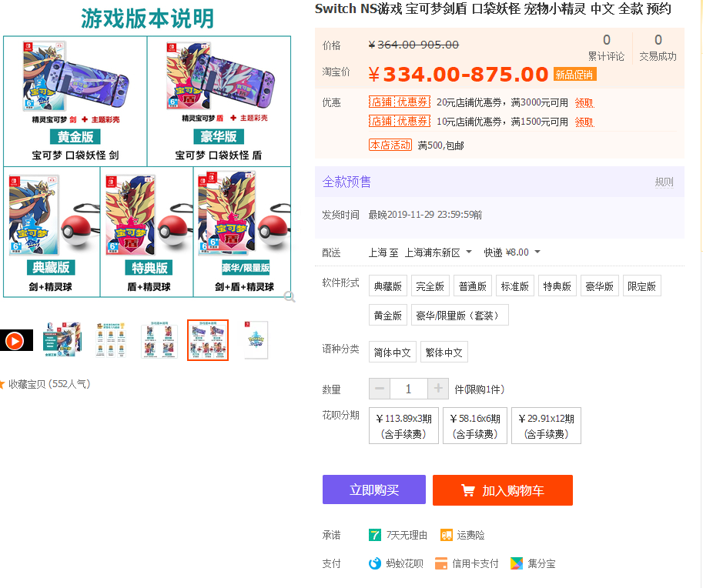Click the magnifier icon on product image
The height and width of the screenshot is (588, 703).
[290, 296]
